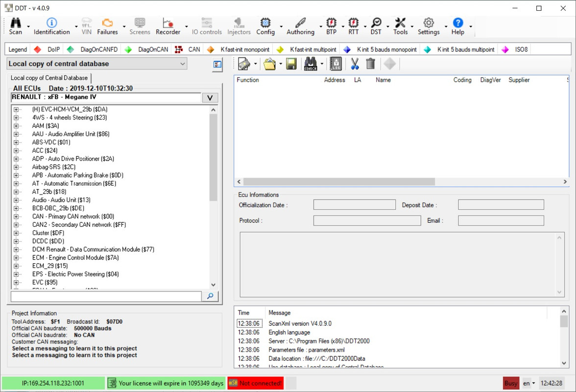Save with the floppy disk icon
Image resolution: width=576 pixels, height=392 pixels.
point(291,64)
